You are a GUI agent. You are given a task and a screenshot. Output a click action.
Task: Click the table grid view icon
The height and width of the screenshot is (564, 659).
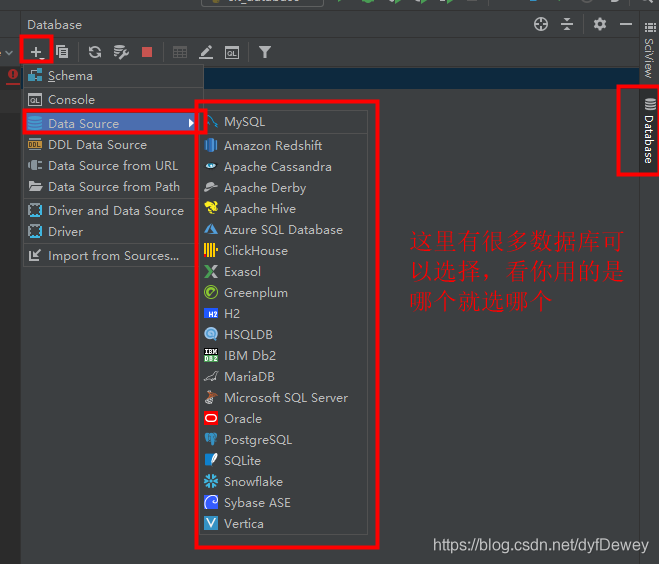coord(180,53)
